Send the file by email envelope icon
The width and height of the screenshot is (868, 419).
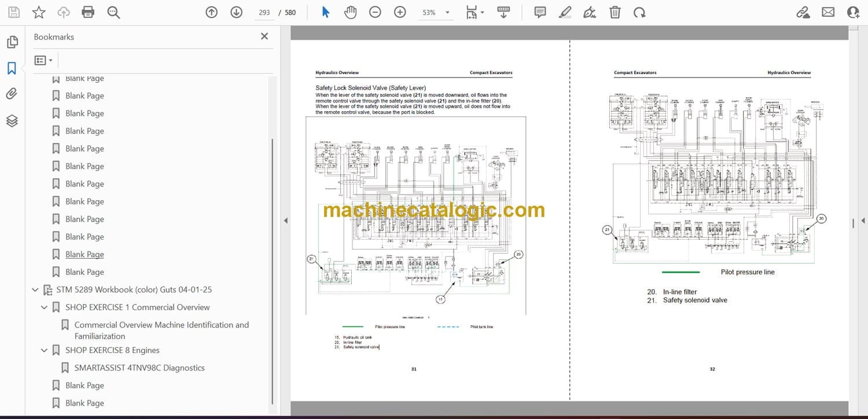point(828,12)
